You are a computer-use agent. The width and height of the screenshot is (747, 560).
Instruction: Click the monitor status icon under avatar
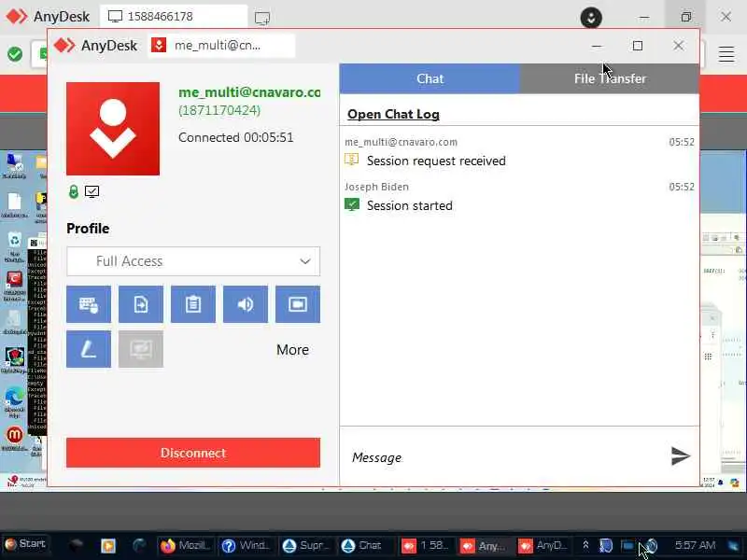tap(92, 191)
